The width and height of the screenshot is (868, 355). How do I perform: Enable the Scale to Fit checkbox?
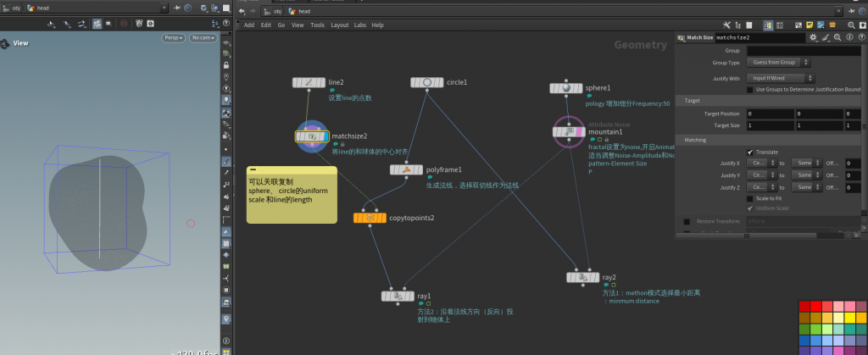tap(750, 198)
